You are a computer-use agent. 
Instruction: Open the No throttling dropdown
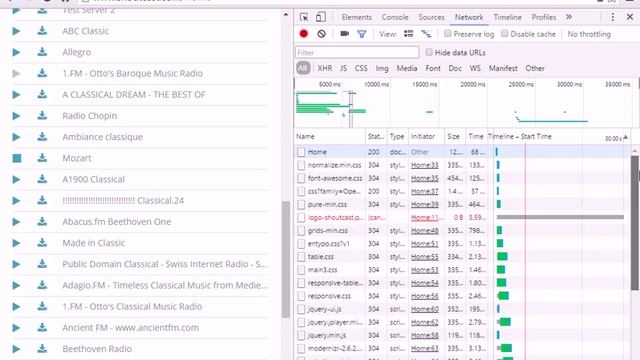589,34
